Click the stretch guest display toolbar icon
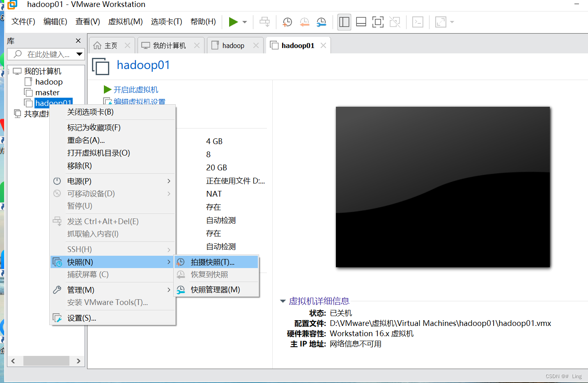Viewport: 588px width, 383px height. pos(441,22)
